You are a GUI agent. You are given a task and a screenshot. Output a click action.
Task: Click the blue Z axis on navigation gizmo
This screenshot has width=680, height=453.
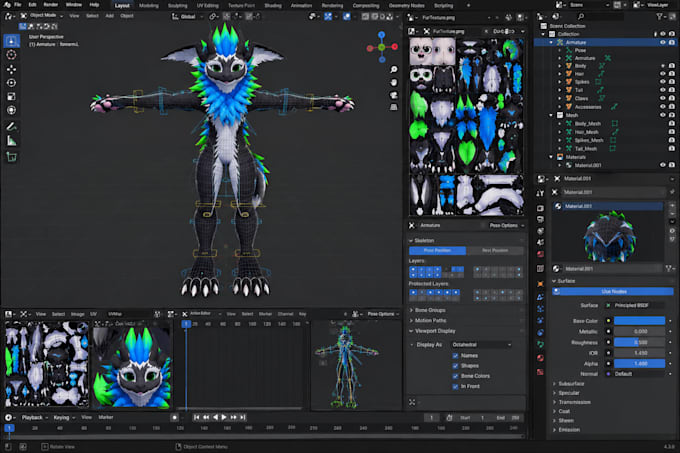pos(381,34)
